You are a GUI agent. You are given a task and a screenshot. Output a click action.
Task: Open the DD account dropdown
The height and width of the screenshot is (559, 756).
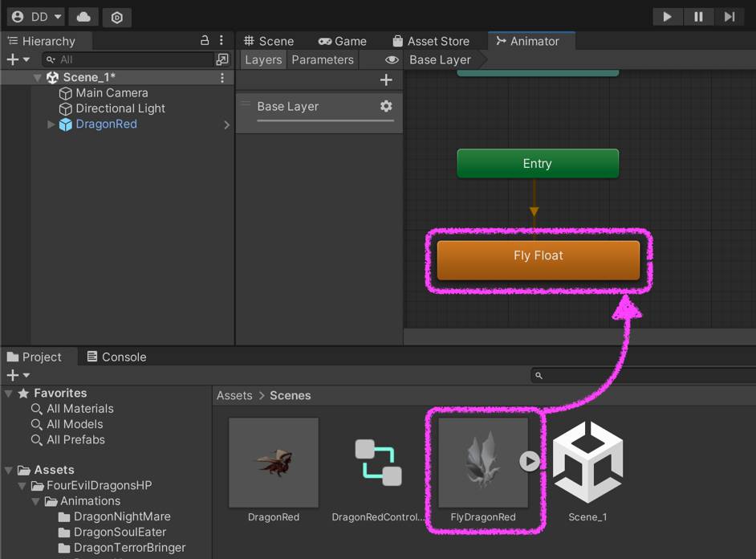coord(36,17)
